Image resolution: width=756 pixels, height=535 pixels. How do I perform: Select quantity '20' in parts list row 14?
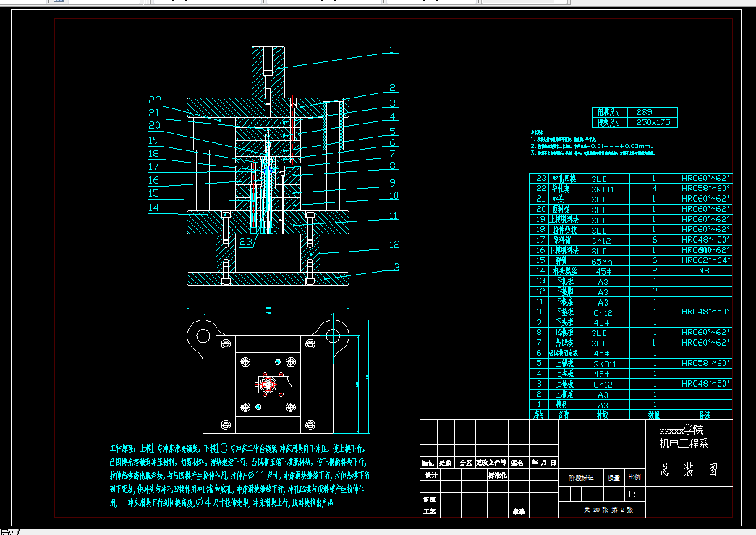[x=657, y=271]
